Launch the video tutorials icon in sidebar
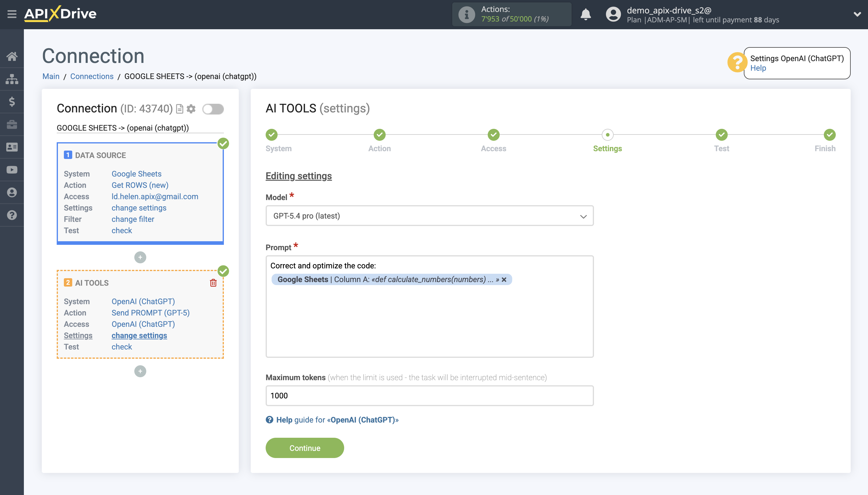The height and width of the screenshot is (495, 868). point(12,170)
